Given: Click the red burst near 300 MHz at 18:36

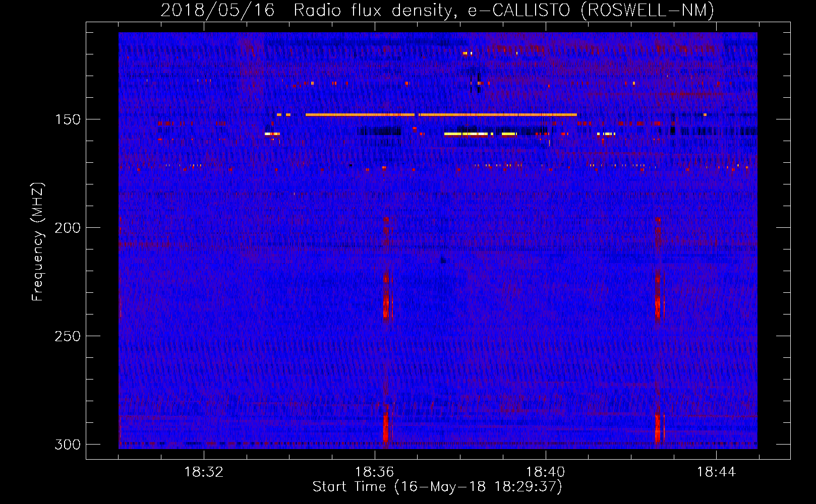Looking at the screenshot, I should pyautogui.click(x=386, y=428).
